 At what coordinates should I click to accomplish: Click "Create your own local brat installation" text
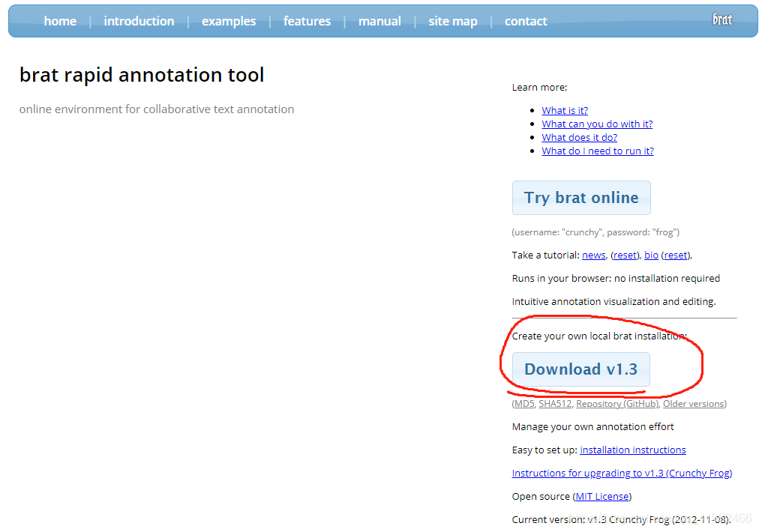[x=599, y=336]
